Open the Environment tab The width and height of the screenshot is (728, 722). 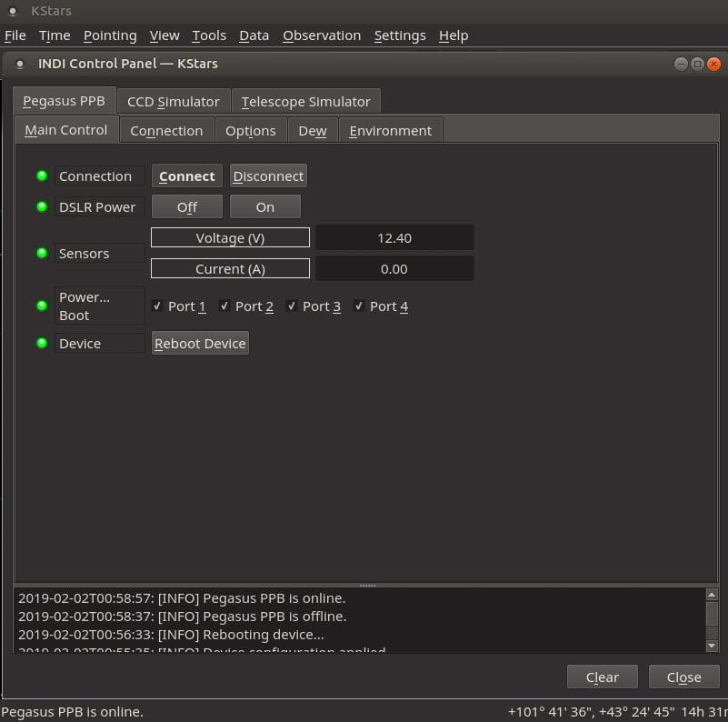pyautogui.click(x=391, y=130)
